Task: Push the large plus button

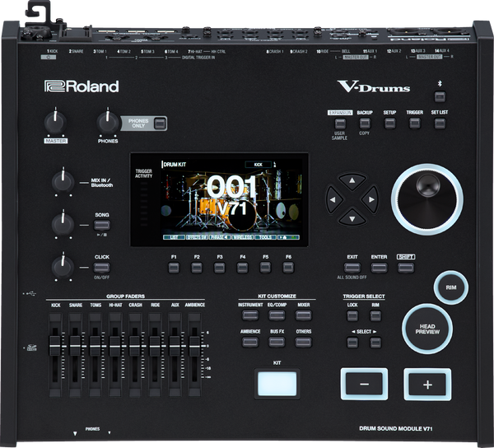Action: point(427,385)
